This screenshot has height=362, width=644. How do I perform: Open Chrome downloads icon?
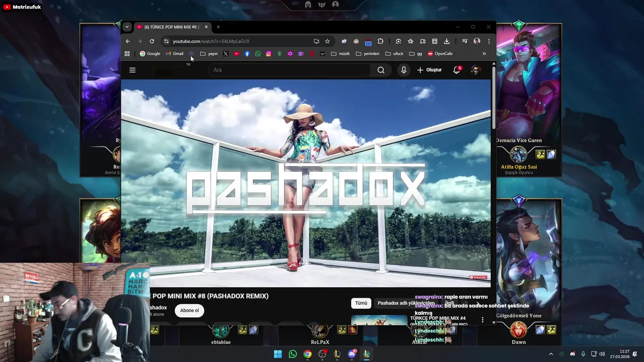click(x=447, y=41)
